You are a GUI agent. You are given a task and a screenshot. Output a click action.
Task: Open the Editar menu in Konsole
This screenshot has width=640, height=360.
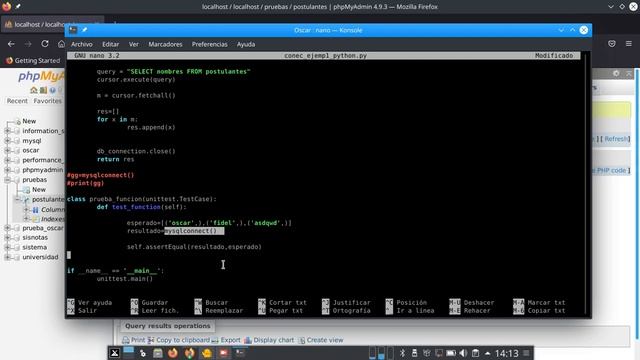(110, 44)
